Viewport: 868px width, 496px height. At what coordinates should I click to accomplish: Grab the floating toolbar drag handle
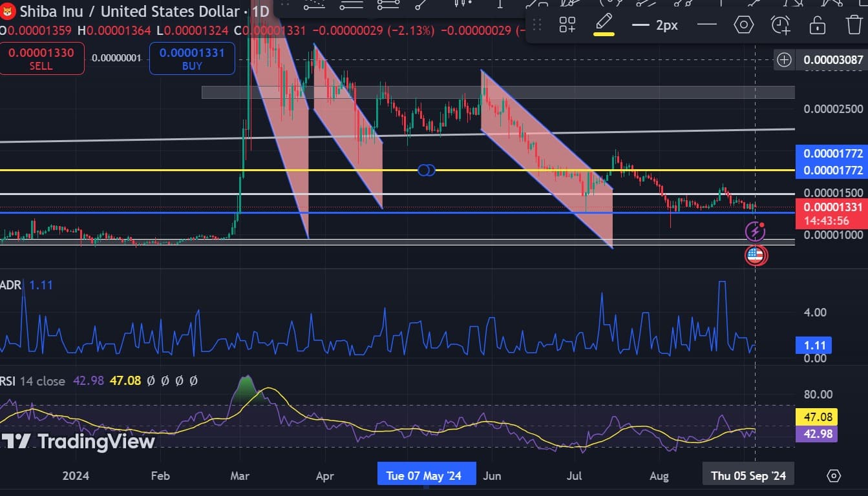[x=536, y=25]
